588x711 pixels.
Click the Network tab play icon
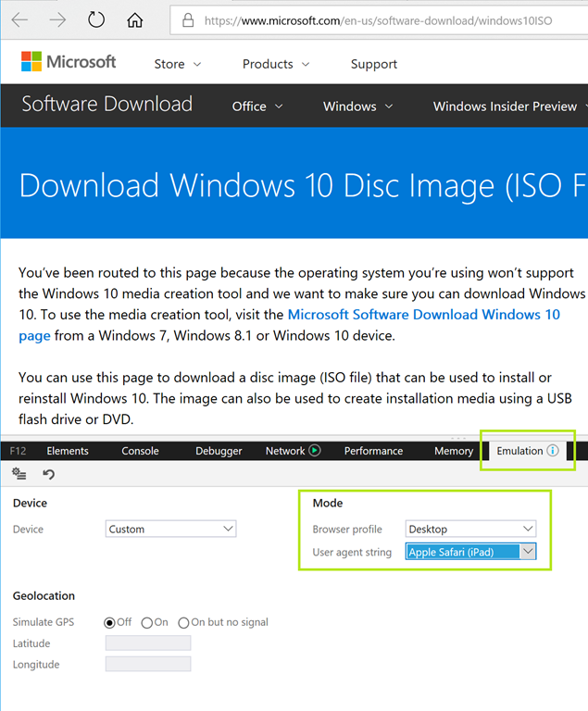(315, 451)
